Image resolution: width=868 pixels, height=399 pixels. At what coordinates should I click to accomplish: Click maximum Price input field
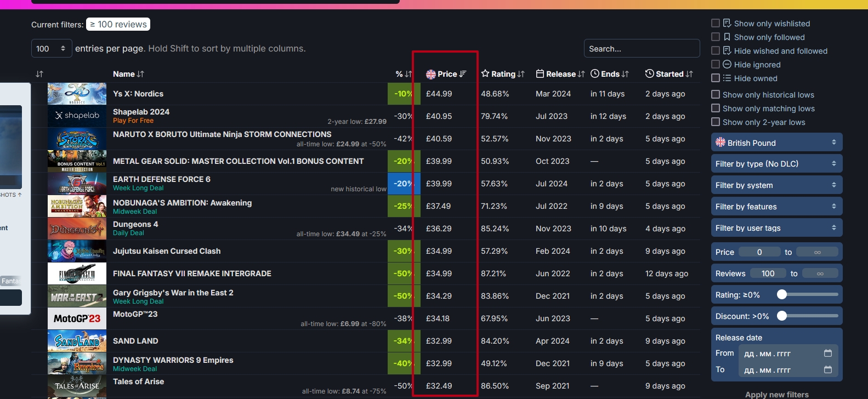coord(817,252)
